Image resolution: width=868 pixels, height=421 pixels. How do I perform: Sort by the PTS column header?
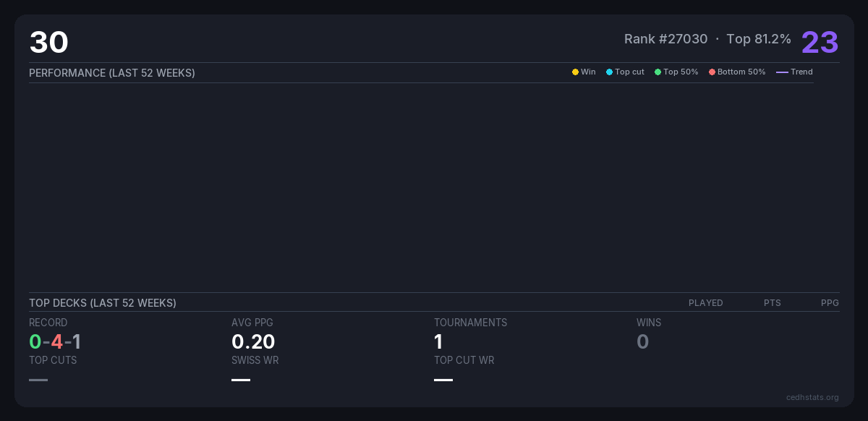(x=772, y=303)
